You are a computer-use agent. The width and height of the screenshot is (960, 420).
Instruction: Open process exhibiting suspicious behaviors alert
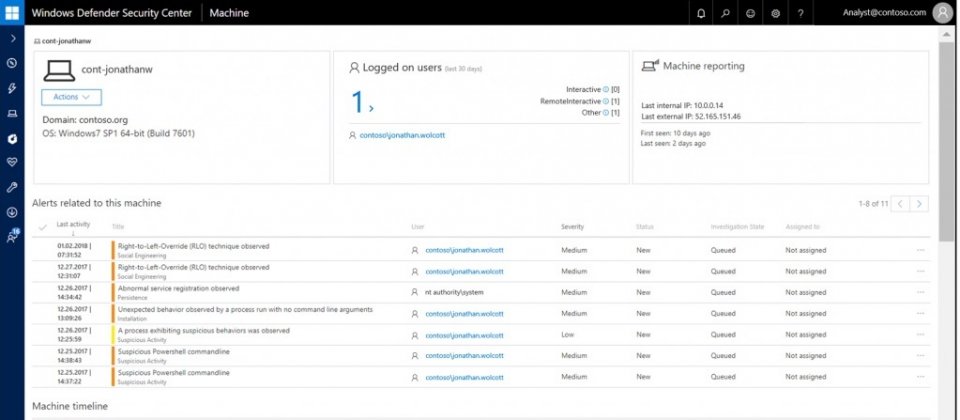[x=204, y=331]
